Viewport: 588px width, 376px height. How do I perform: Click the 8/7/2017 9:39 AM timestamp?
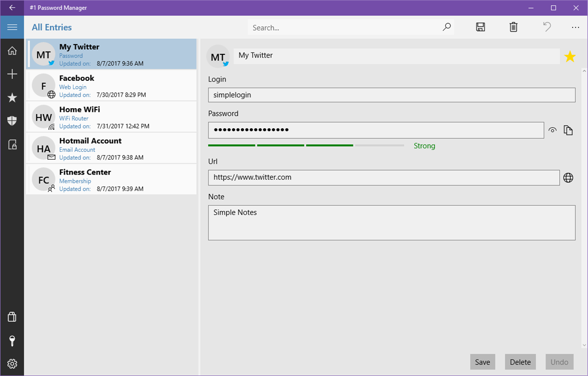[120, 189]
